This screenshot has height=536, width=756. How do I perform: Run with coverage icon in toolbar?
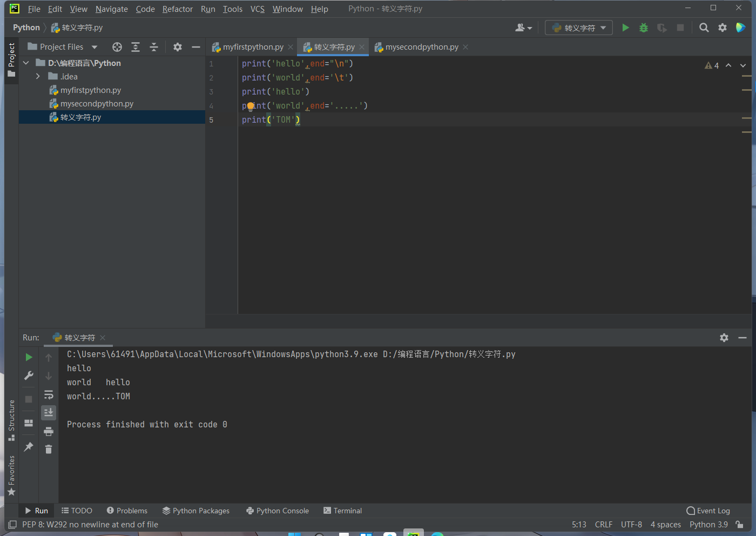click(662, 28)
